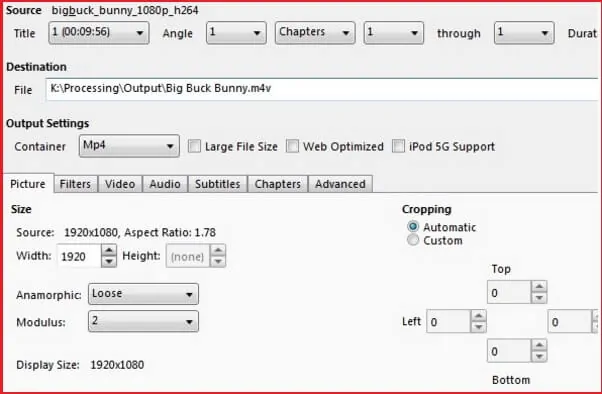The width and height of the screenshot is (602, 394).
Task: Select Custom cropping radio button
Action: pyautogui.click(x=413, y=240)
